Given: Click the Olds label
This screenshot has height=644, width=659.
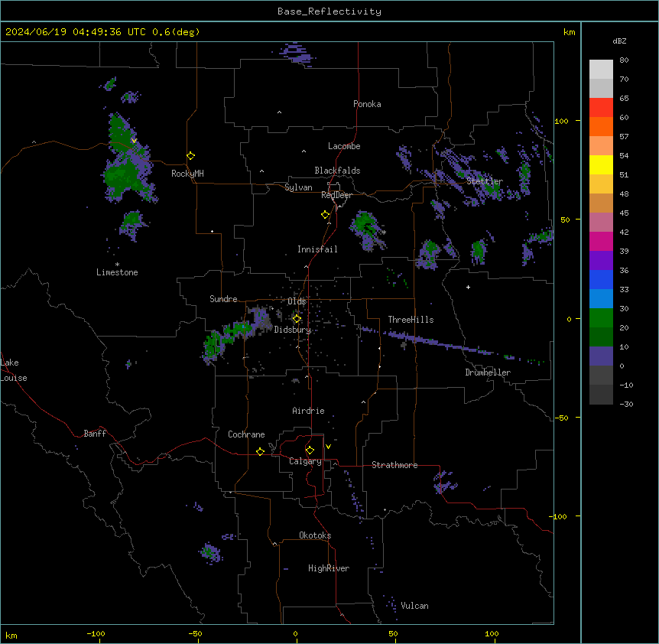Looking at the screenshot, I should click(x=297, y=301).
